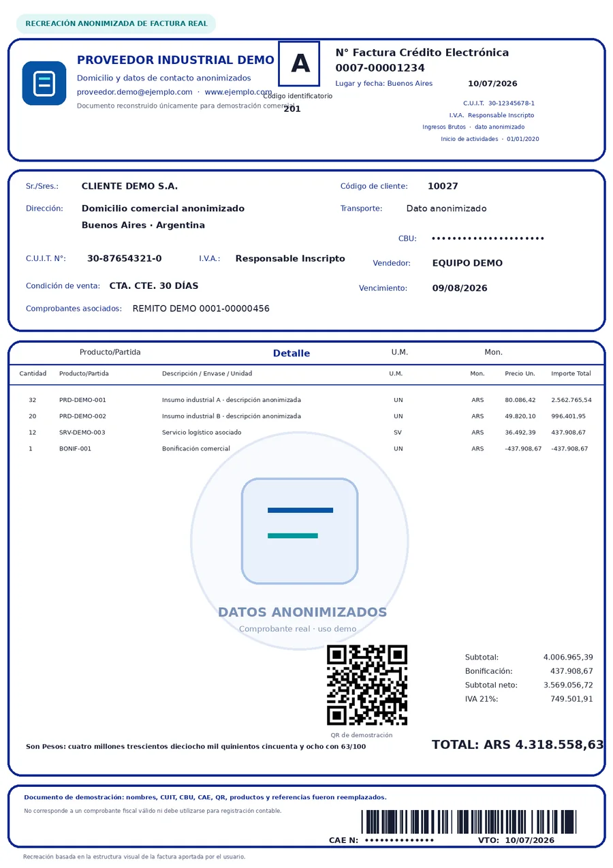Click VTO: 10/07/2026 at bottom
The image size is (613, 868).
[516, 840]
